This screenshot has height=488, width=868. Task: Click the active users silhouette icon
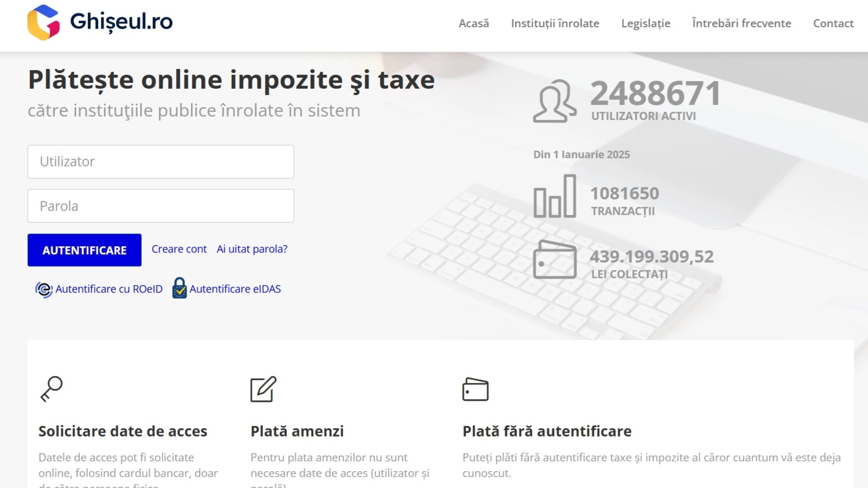554,101
